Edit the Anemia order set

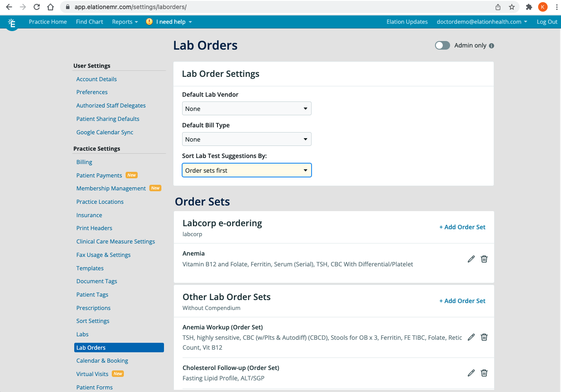coord(471,259)
